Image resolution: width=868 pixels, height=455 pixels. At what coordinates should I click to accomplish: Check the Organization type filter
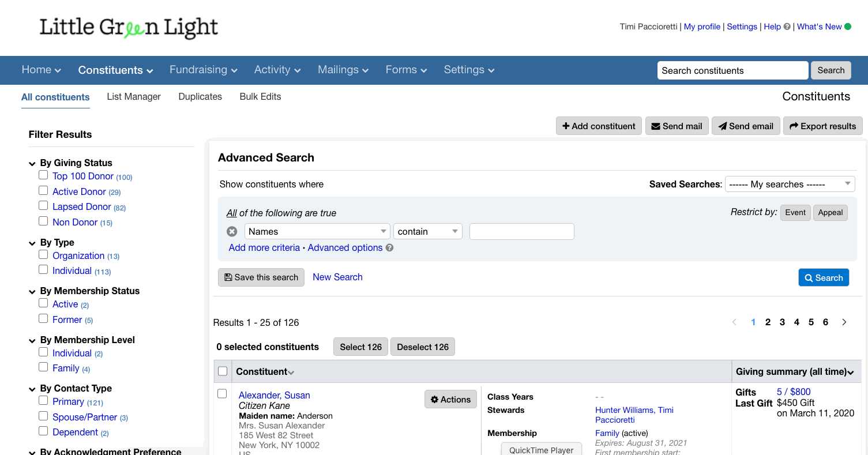point(43,254)
